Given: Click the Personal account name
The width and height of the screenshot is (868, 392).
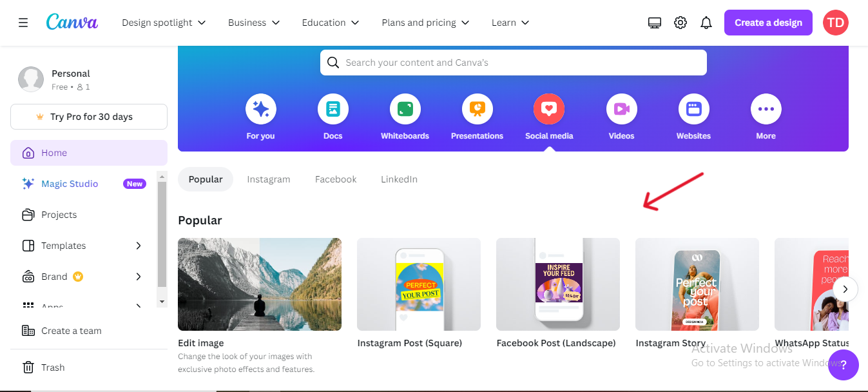Looking at the screenshot, I should [x=71, y=73].
